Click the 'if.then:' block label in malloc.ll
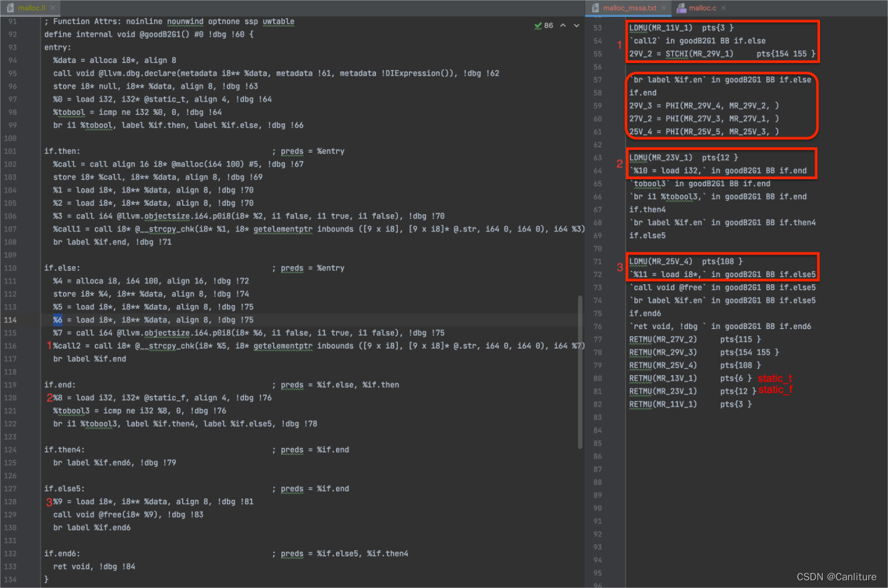The image size is (888, 588). point(62,151)
